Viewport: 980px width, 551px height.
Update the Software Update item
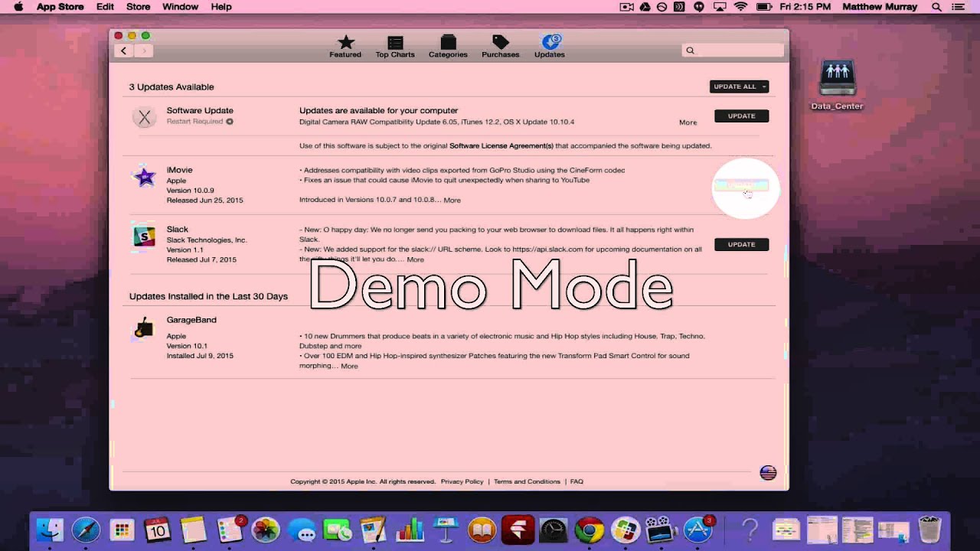pyautogui.click(x=741, y=116)
